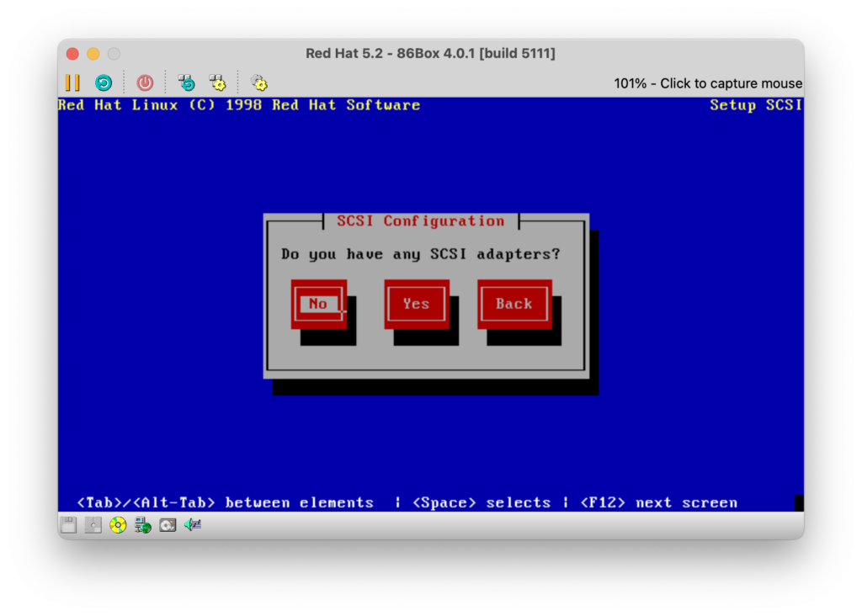This screenshot has height=616, width=862.
Task: Pause the emulation with the pause icon
Action: click(x=72, y=83)
